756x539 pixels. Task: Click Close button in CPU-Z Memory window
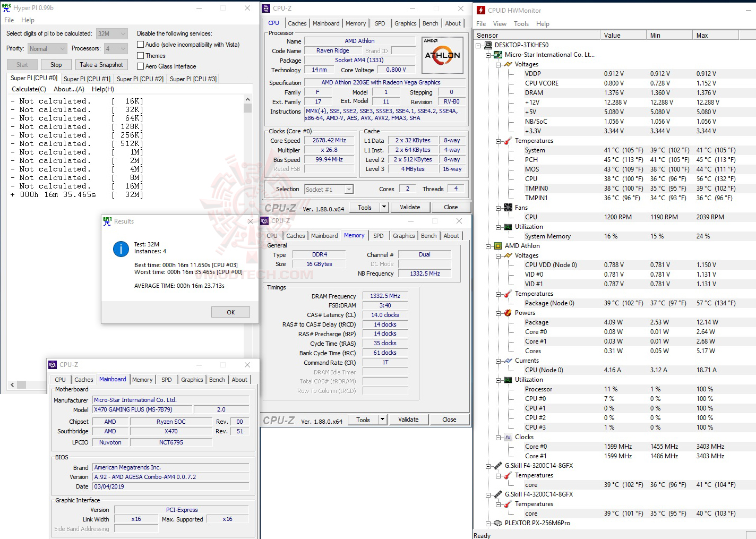(449, 420)
